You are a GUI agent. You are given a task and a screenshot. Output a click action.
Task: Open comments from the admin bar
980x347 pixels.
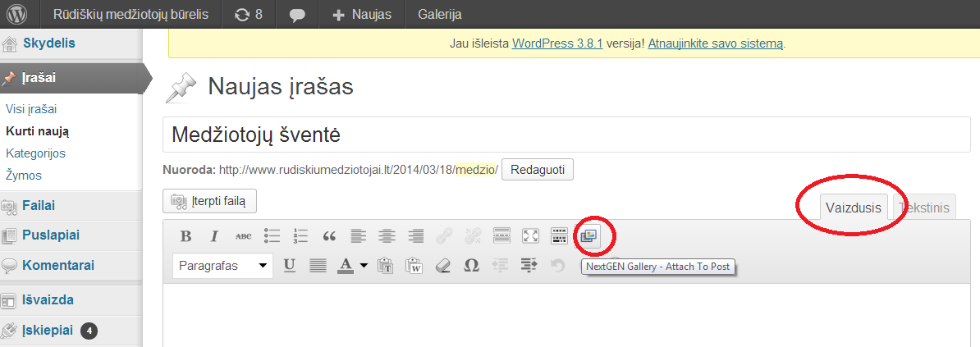(297, 14)
